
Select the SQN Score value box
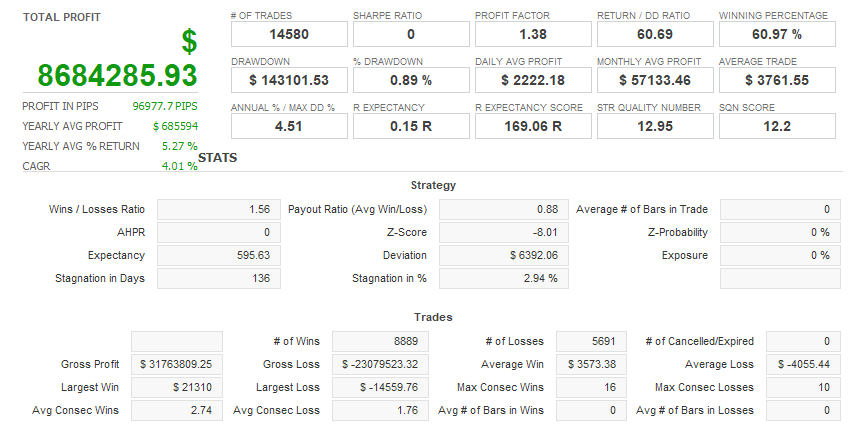coord(776,126)
